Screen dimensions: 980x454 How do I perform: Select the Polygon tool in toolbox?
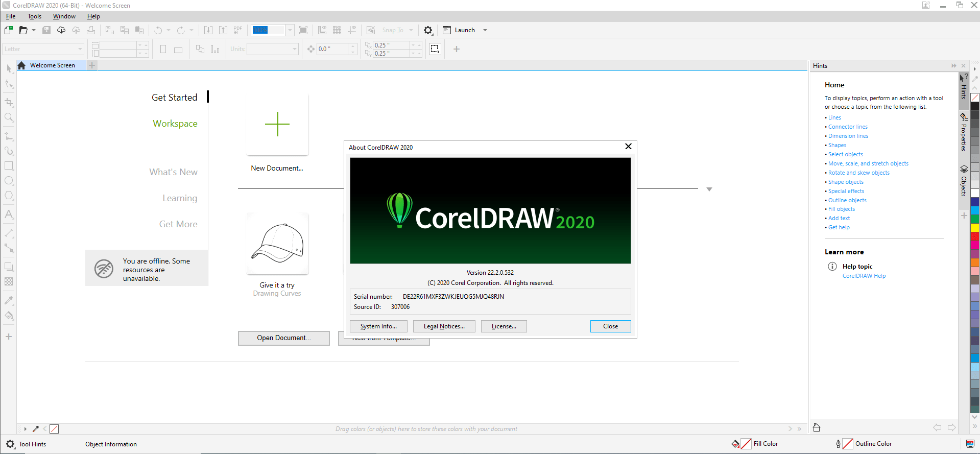point(9,196)
